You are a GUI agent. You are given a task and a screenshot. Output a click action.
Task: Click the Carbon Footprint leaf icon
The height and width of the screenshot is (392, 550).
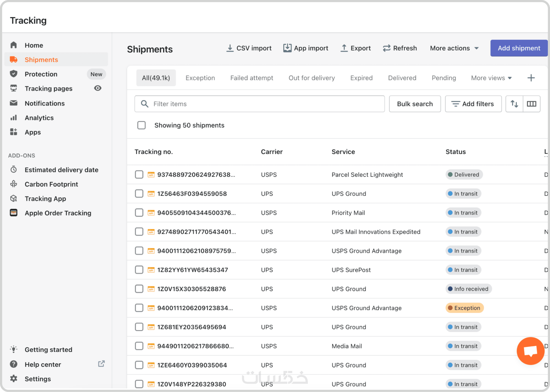[x=14, y=184]
